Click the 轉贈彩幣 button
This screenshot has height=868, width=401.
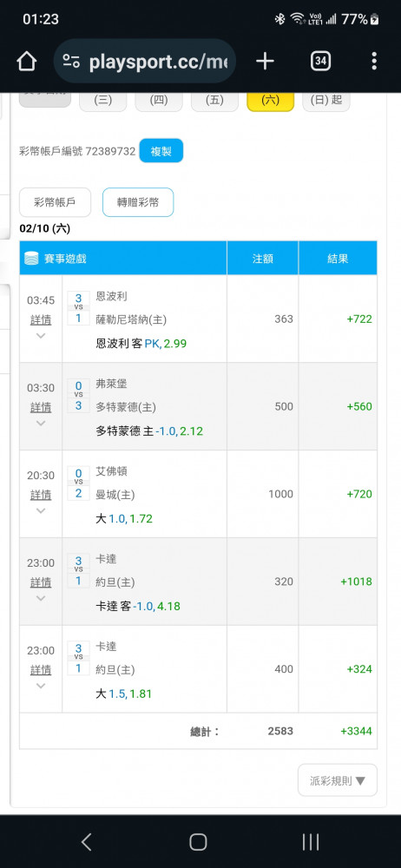(x=138, y=202)
